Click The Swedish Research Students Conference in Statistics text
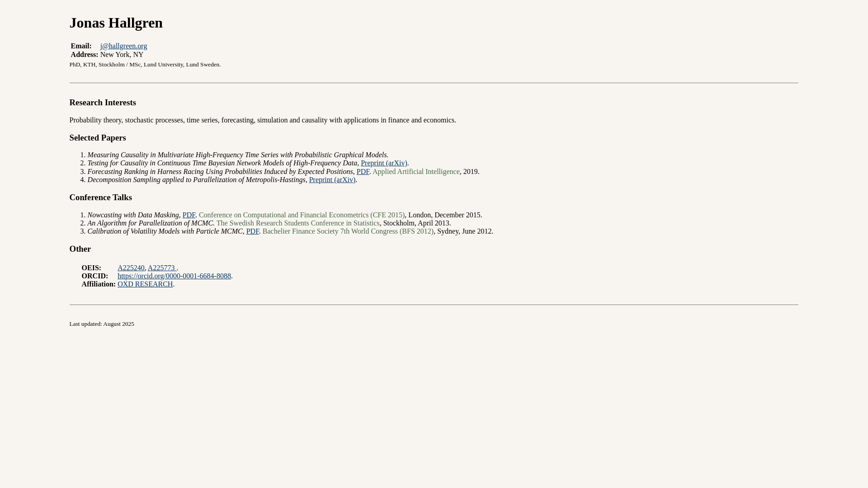This screenshot has width=868, height=488. pyautogui.click(x=298, y=223)
